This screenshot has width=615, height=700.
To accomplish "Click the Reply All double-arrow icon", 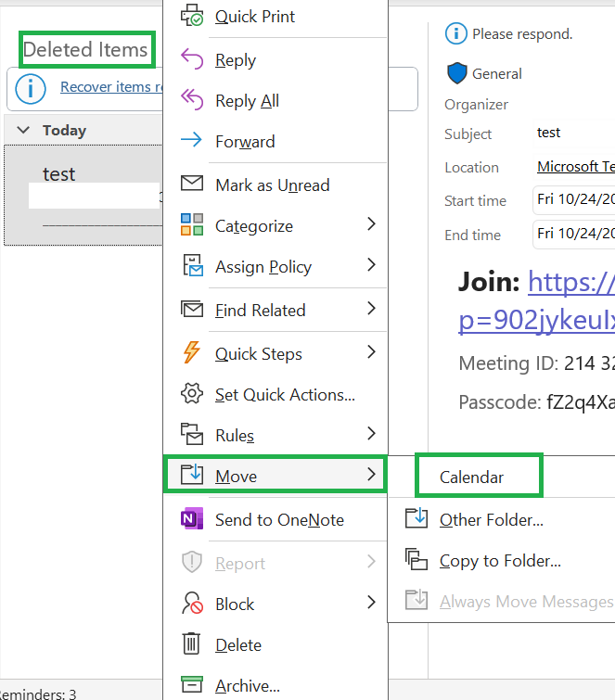I will 192,100.
